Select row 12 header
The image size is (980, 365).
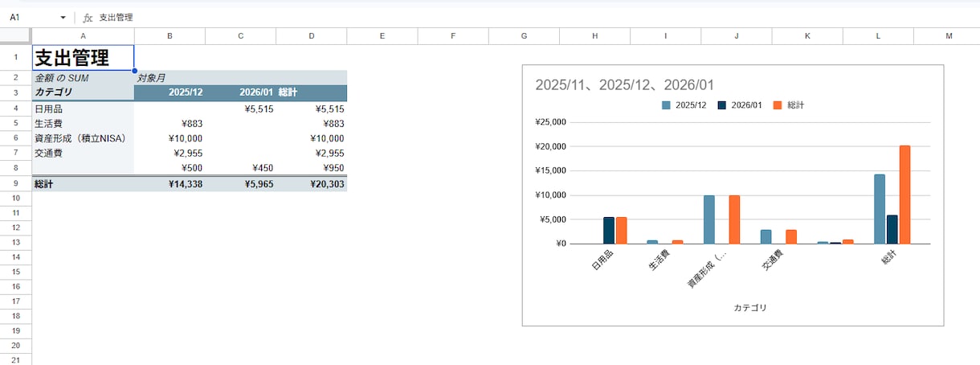[15, 228]
